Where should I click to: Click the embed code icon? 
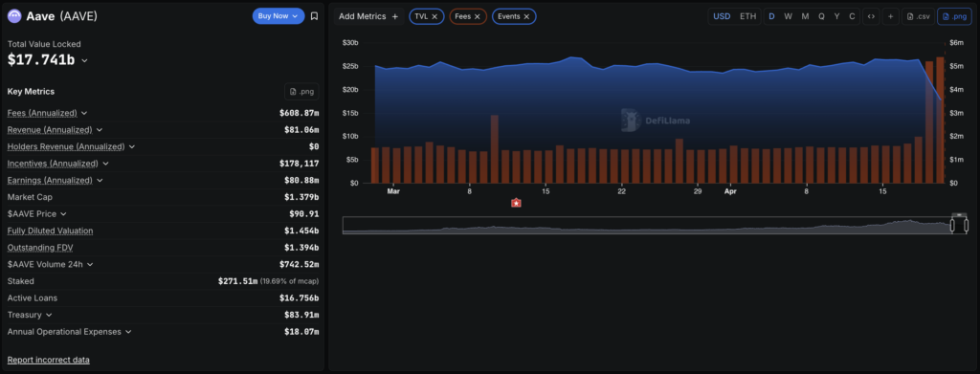(871, 17)
